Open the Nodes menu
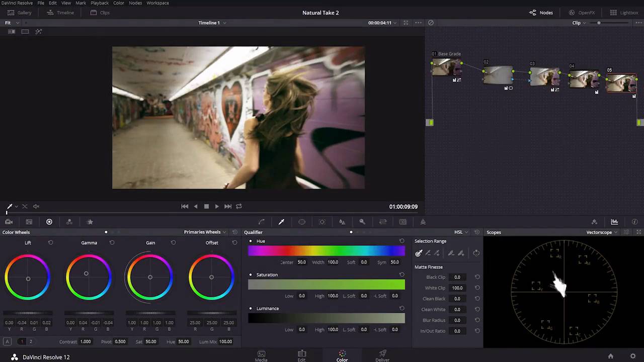The width and height of the screenshot is (644, 362). coord(135,3)
